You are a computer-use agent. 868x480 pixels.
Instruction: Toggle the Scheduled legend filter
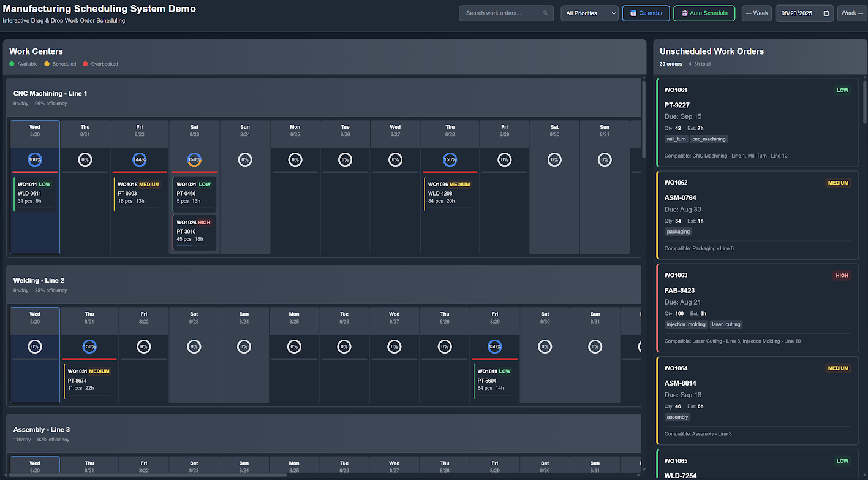coord(59,63)
